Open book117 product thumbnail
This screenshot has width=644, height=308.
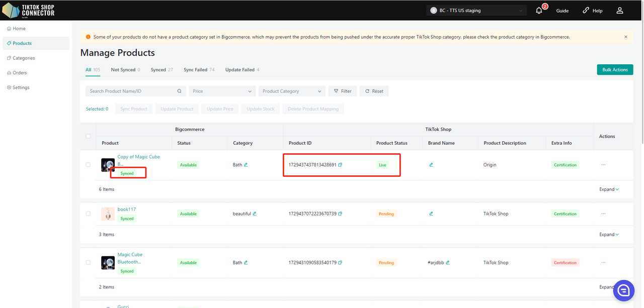[x=108, y=214]
